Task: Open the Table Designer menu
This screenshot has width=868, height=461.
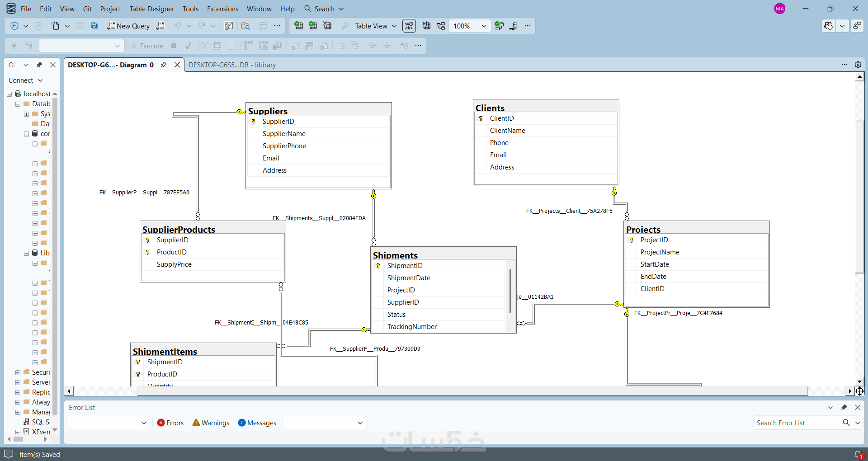Action: tap(152, 9)
